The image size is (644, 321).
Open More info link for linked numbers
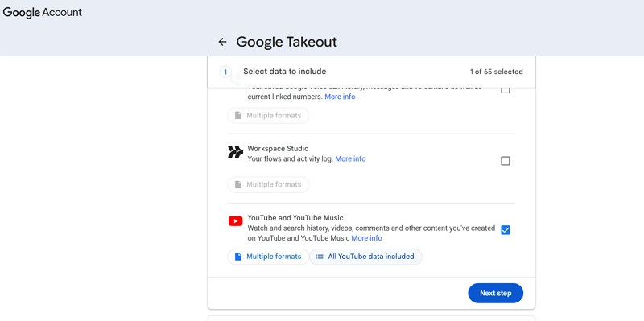[340, 97]
